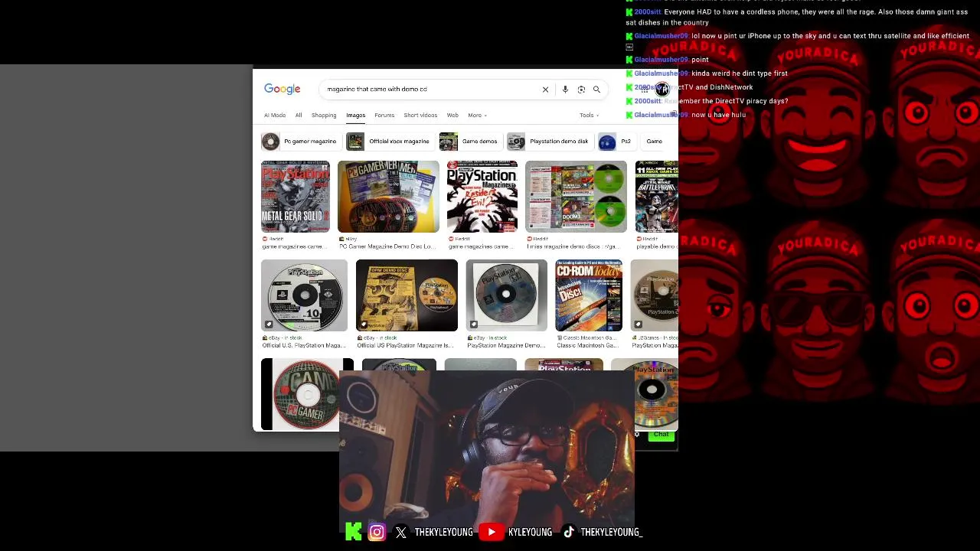The height and width of the screenshot is (551, 980).
Task: Open 'PlayStation Magazine Demo...' result title
Action: point(506,345)
